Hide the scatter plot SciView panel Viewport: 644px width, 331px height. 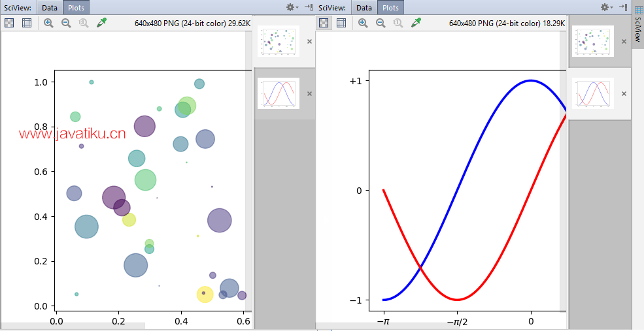coord(309,7)
